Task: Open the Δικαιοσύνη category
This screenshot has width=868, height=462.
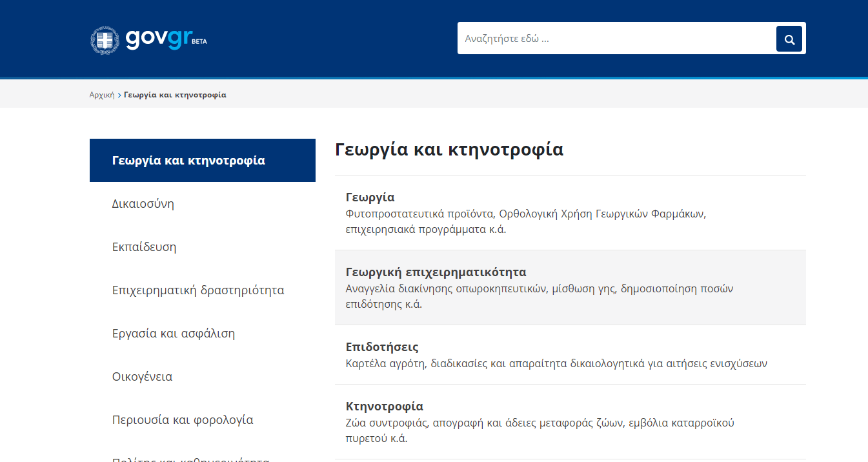Action: pyautogui.click(x=143, y=204)
